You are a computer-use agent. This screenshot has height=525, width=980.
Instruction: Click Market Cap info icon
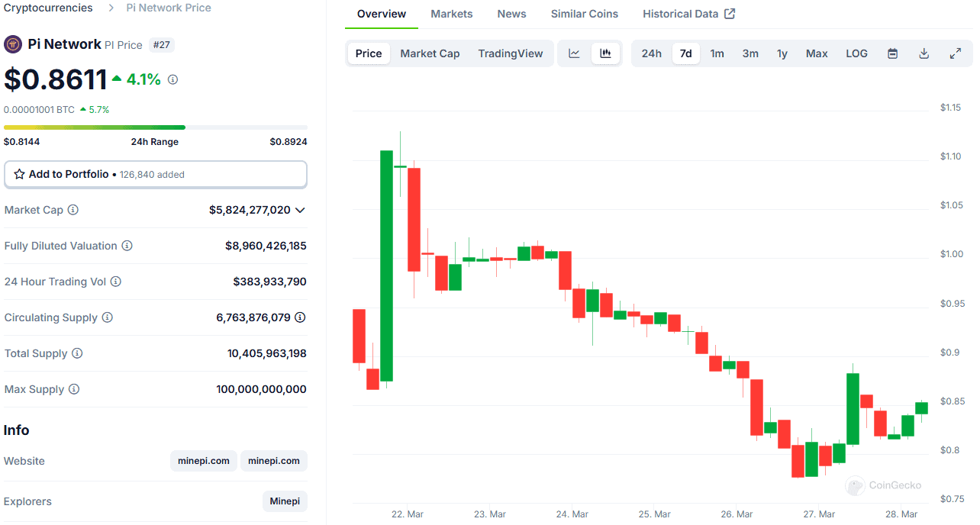tap(73, 210)
